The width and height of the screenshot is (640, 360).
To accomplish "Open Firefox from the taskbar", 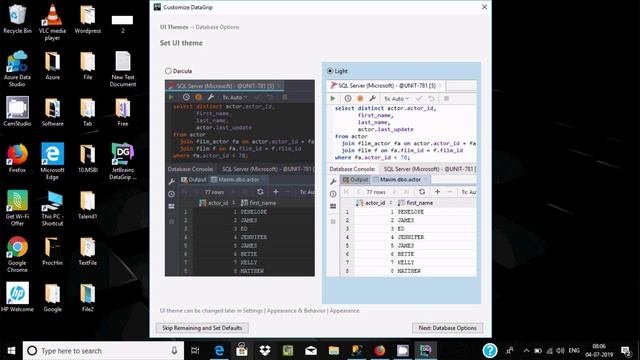I will pos(380,351).
